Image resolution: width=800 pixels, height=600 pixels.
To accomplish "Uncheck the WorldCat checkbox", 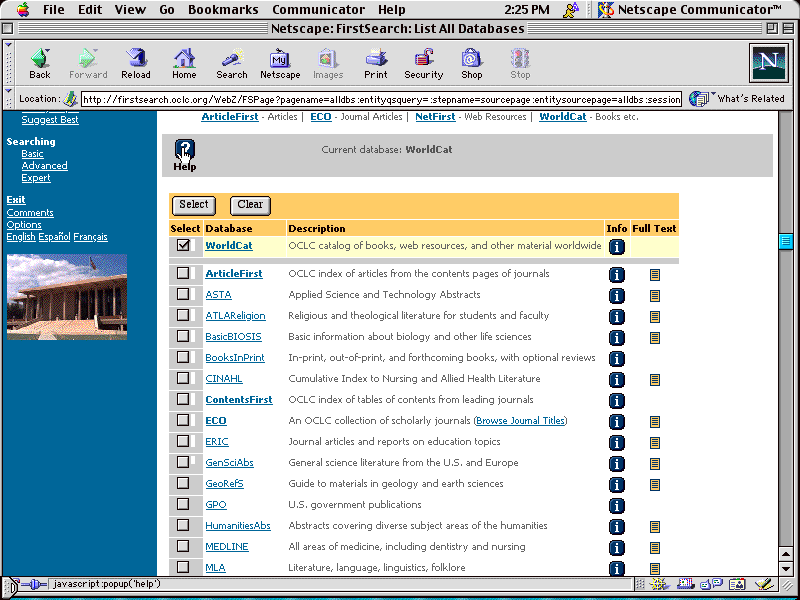I will pyautogui.click(x=183, y=245).
